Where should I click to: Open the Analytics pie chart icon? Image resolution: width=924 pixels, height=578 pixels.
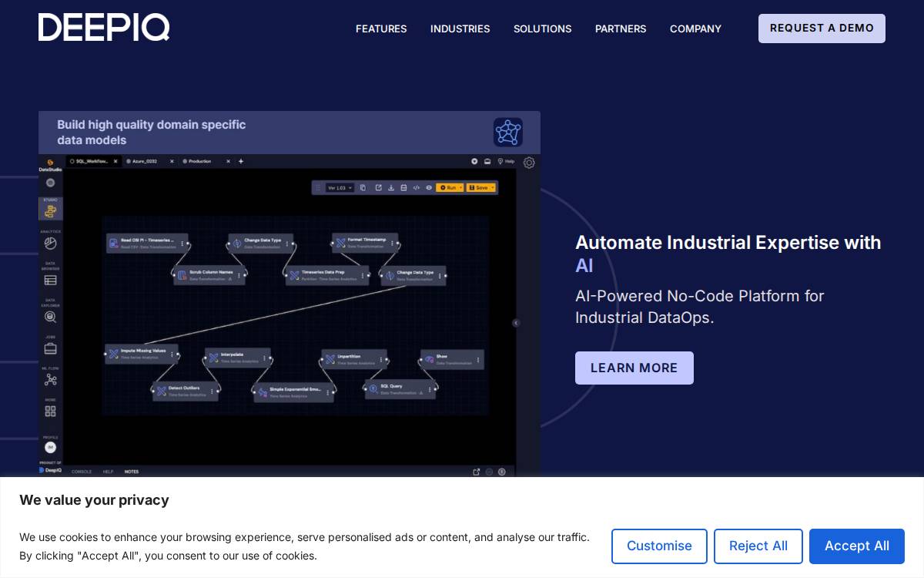(x=50, y=243)
